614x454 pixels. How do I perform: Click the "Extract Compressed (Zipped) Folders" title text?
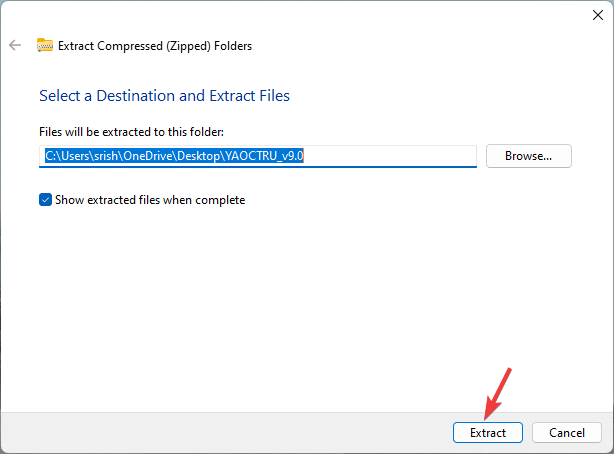(155, 45)
